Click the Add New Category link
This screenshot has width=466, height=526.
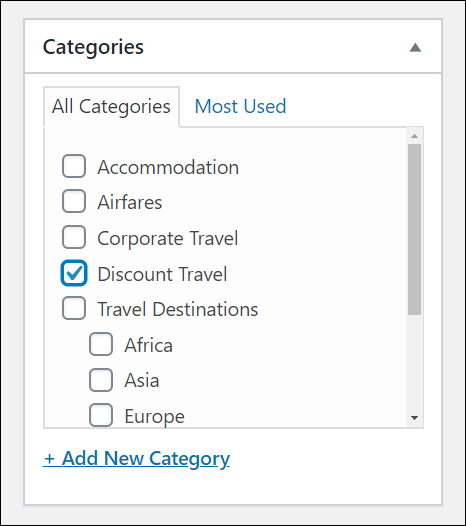pos(137,459)
